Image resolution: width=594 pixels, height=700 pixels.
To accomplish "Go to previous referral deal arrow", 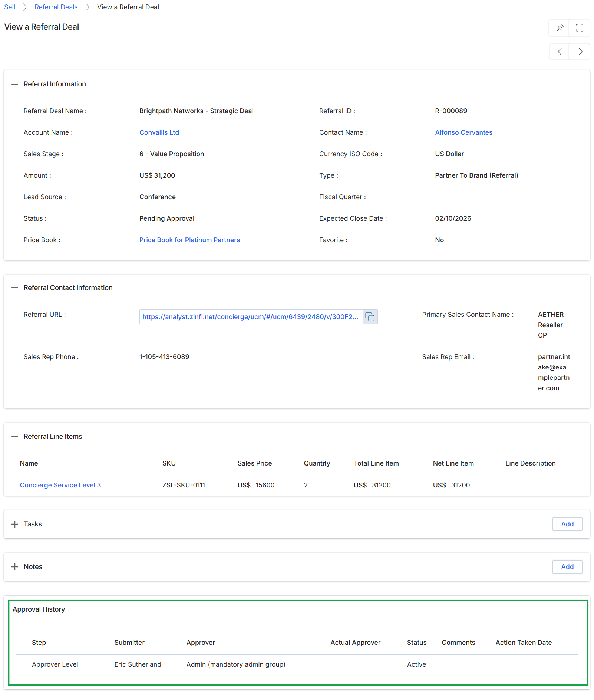I will point(559,52).
